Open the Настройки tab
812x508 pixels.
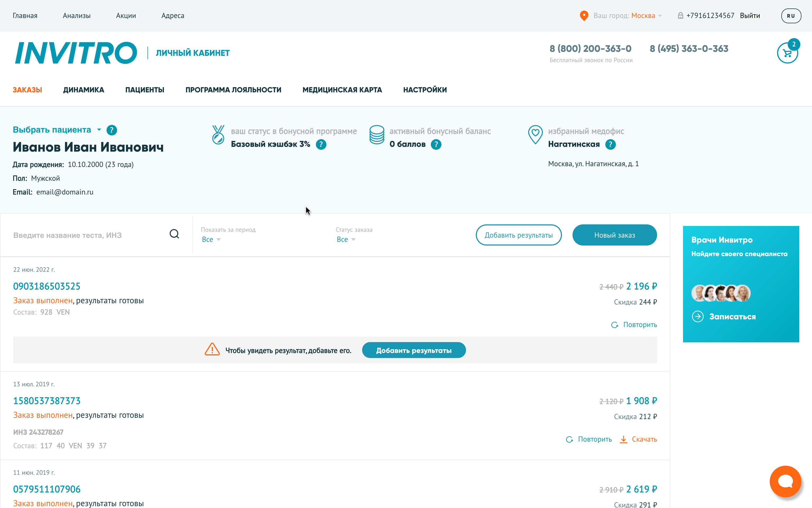[x=425, y=90]
